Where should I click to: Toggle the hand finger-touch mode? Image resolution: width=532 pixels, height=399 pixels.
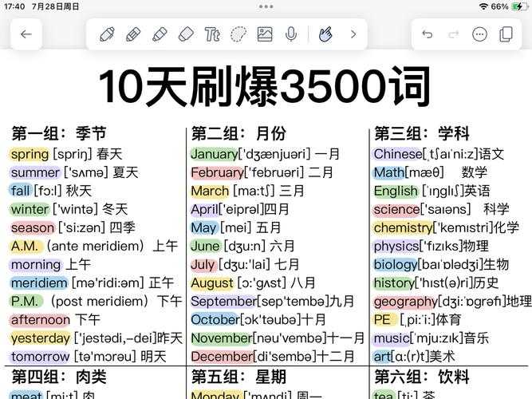pyautogui.click(x=325, y=34)
